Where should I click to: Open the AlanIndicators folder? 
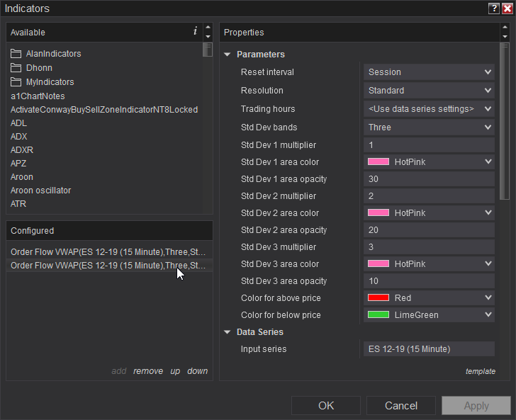pyautogui.click(x=53, y=54)
